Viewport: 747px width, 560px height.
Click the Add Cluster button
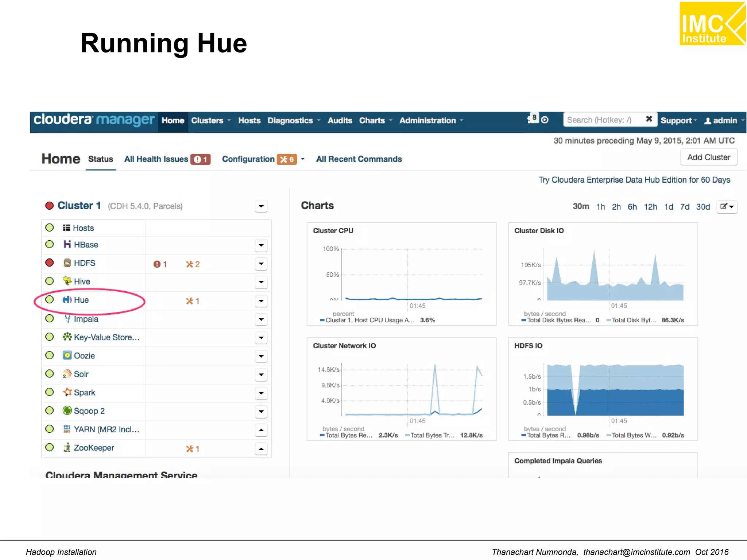(709, 157)
